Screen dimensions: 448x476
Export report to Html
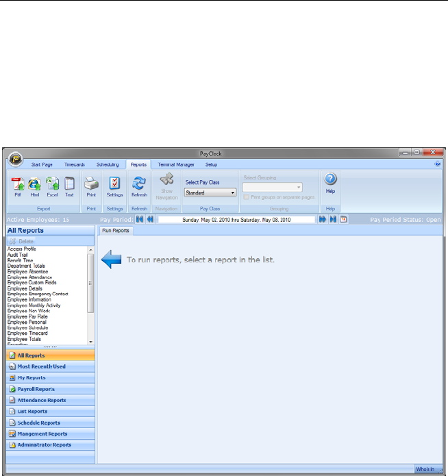(35, 187)
